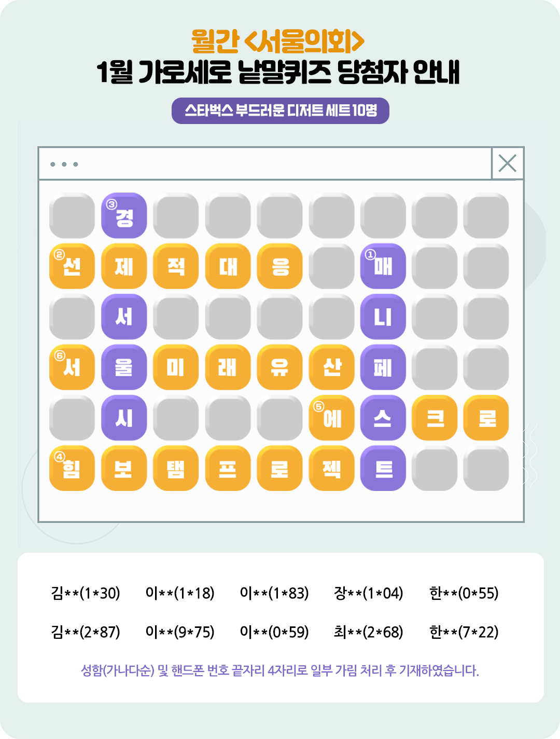The image size is (560, 739).
Task: Select winner entry 김**(1*30)
Action: (86, 593)
